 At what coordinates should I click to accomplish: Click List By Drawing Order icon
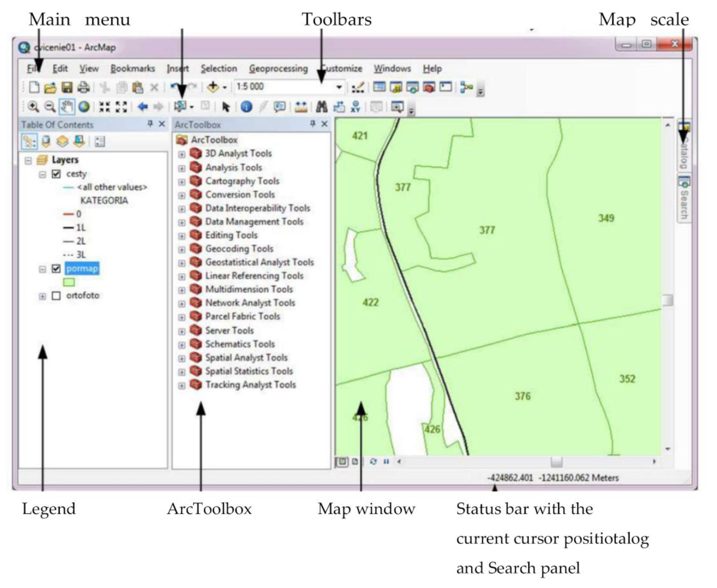29,141
